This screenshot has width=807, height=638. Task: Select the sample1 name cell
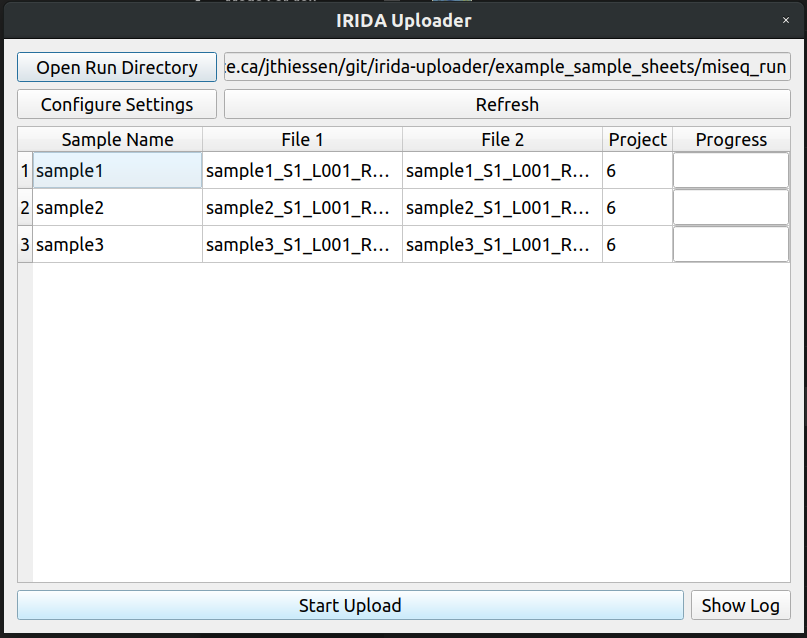(117, 170)
